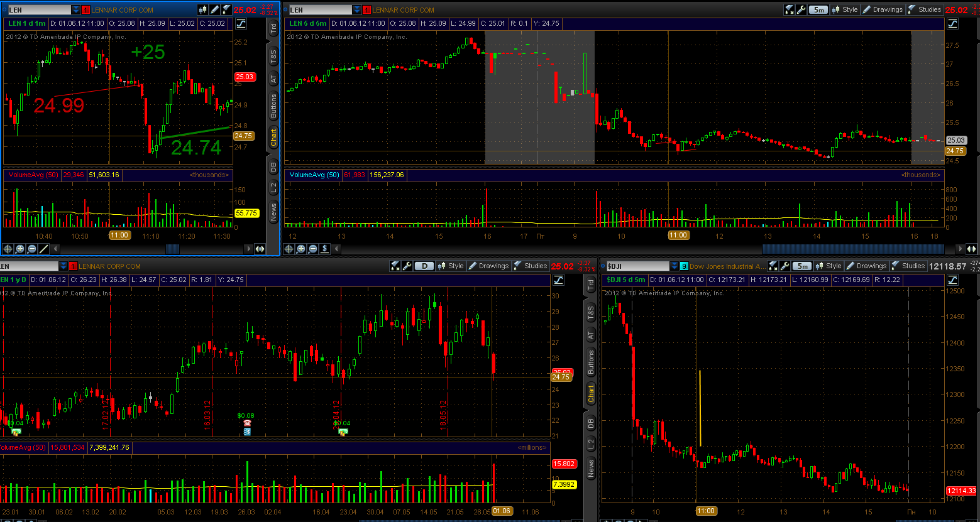The image size is (980, 522).
Task: Click the Drawings pencil icon in LEN 1m chart
Action: (214, 9)
